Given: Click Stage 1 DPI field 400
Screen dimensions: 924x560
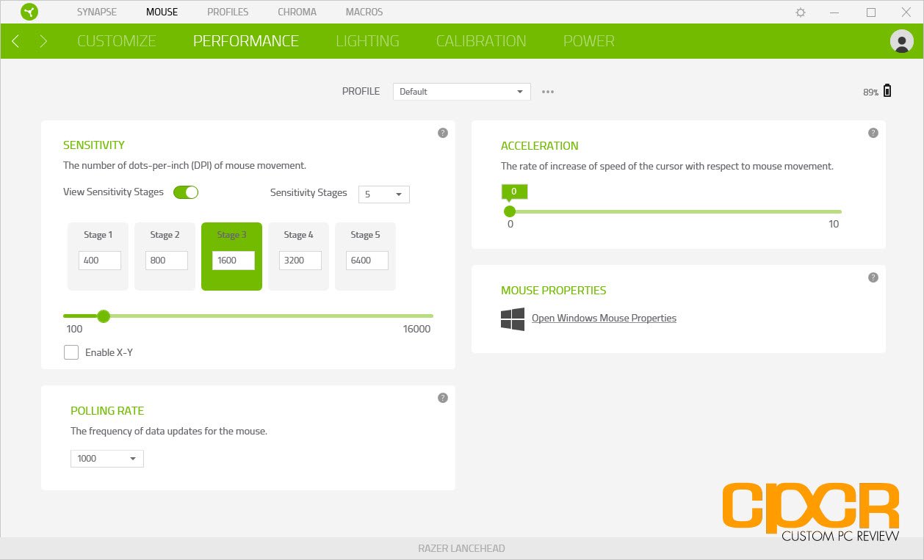Looking at the screenshot, I should (x=99, y=261).
